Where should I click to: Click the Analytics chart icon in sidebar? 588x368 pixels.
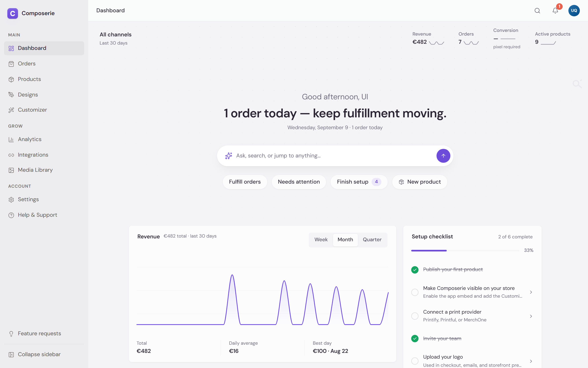11,139
